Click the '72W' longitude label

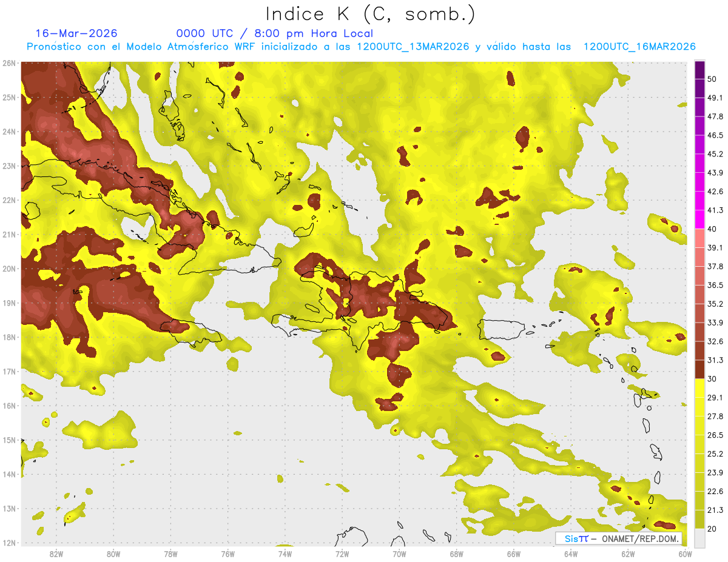[x=342, y=554]
